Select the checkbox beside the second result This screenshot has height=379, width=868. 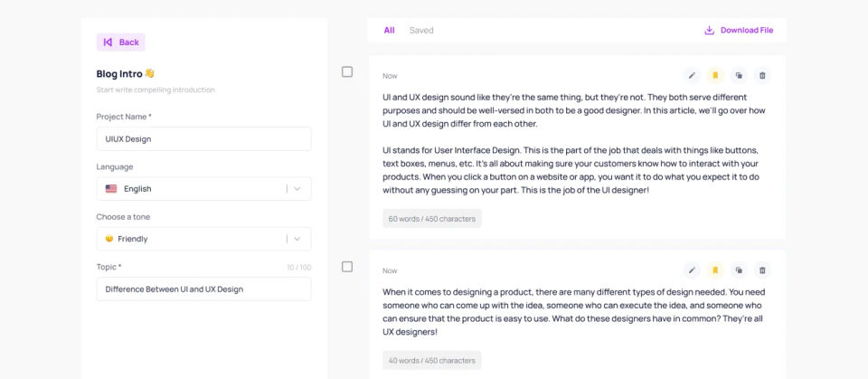pos(347,266)
